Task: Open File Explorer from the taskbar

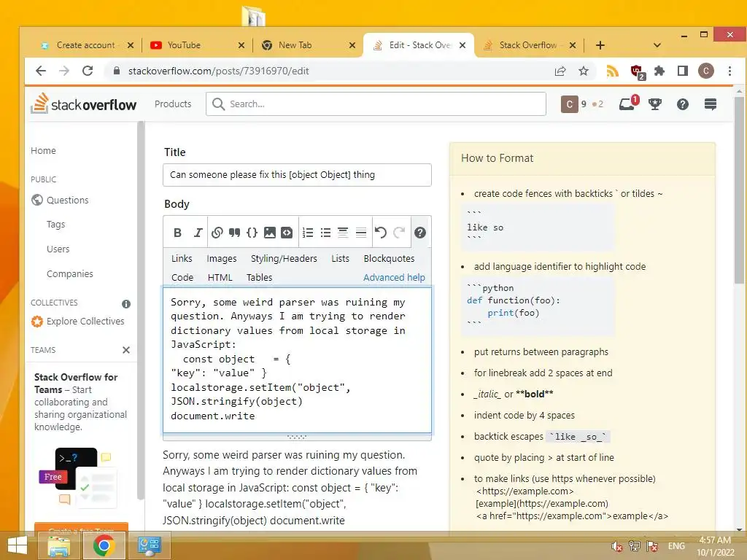Action: [60, 545]
